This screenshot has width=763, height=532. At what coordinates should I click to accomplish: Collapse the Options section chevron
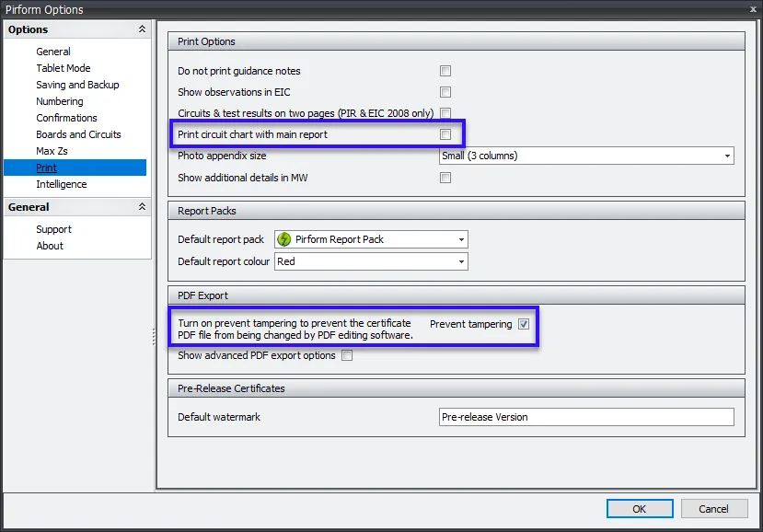click(x=142, y=29)
